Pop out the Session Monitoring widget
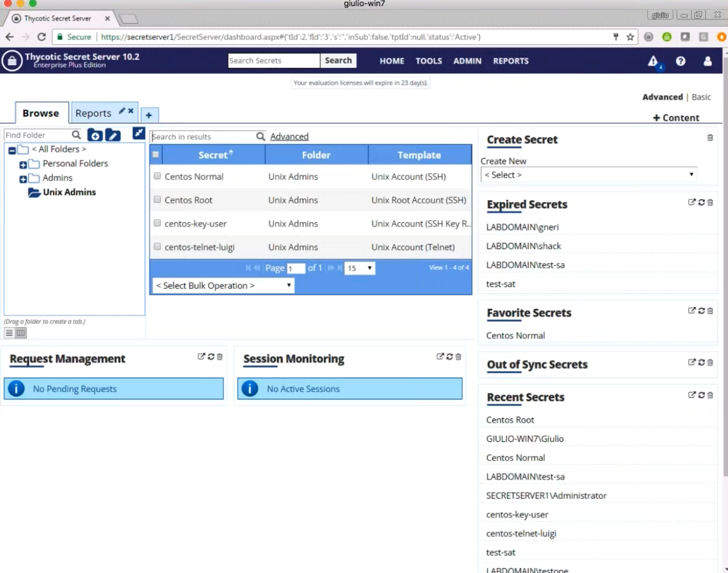Screen dimensions: 728x573 (x=440, y=356)
